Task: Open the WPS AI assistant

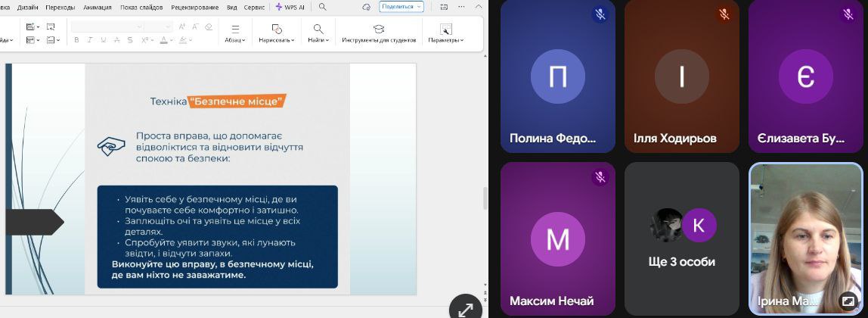Action: 290,7
